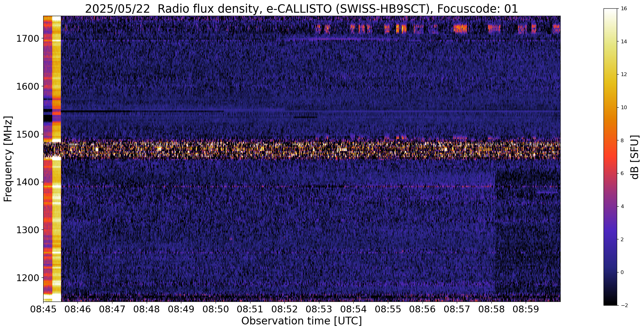Click the 08:58 time tick label
Screen dimensions: 644x330
coord(491,309)
